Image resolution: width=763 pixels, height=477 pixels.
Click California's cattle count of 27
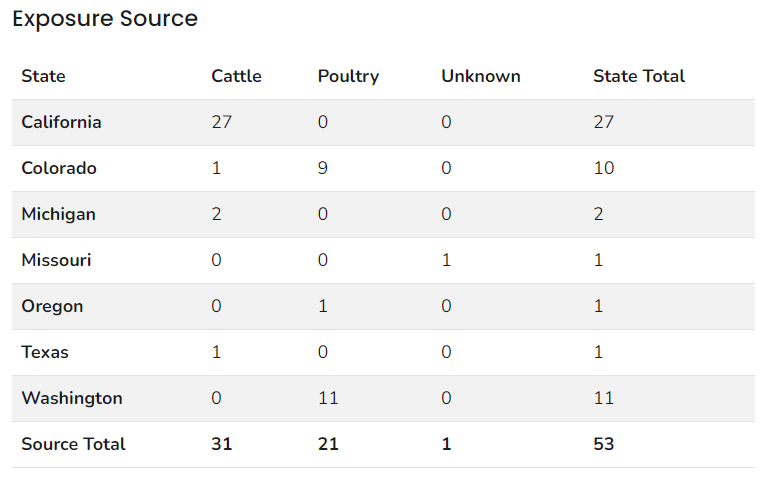[221, 122]
